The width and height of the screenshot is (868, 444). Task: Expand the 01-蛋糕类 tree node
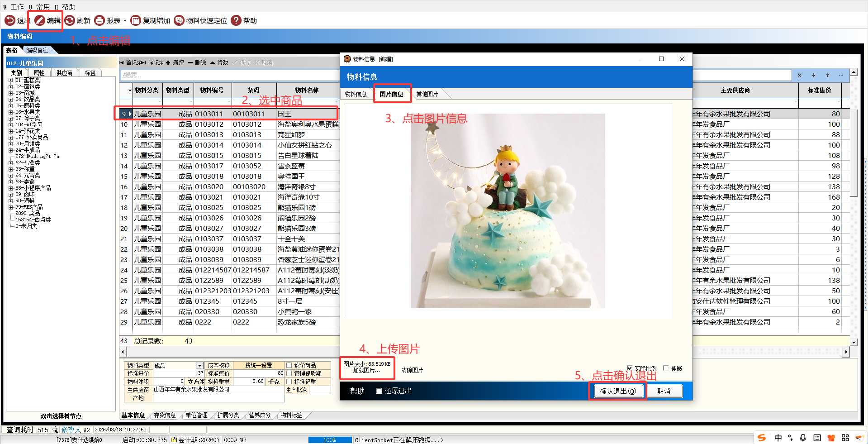pos(11,80)
